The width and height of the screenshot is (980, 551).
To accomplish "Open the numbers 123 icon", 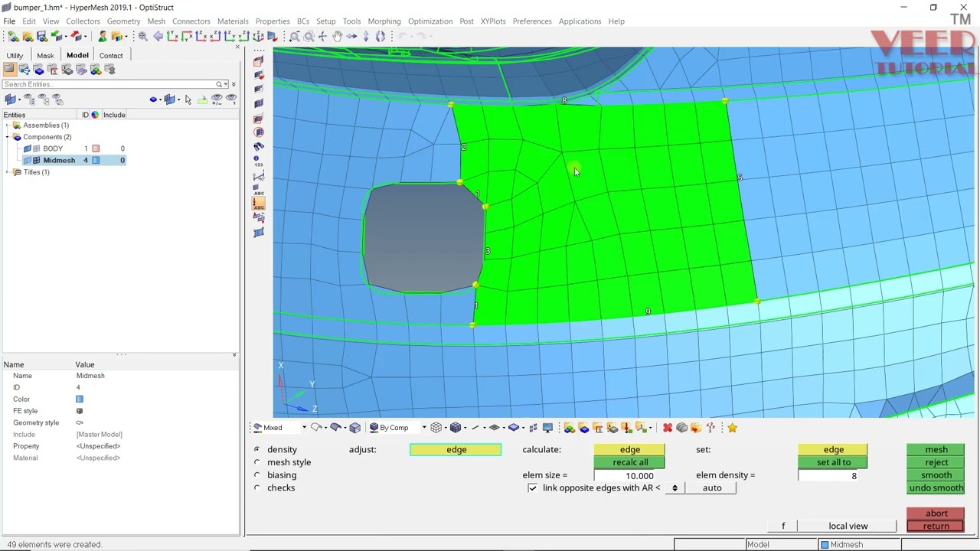I will [x=258, y=161].
